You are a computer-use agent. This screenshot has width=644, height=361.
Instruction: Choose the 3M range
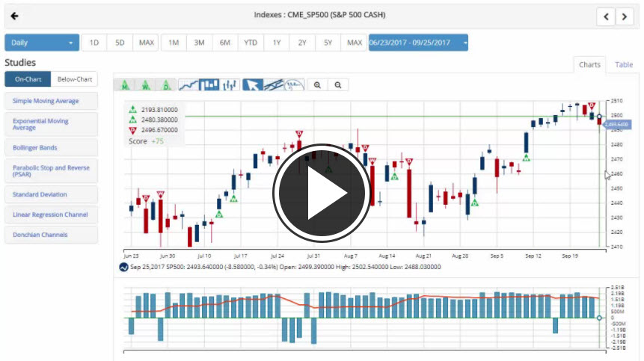pyautogui.click(x=199, y=43)
